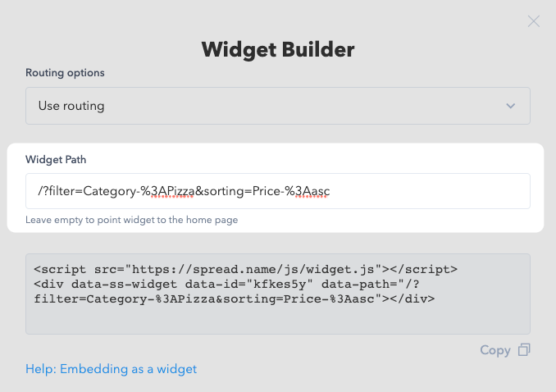
Task: Focus the Widget Path input field
Action: coord(278,191)
